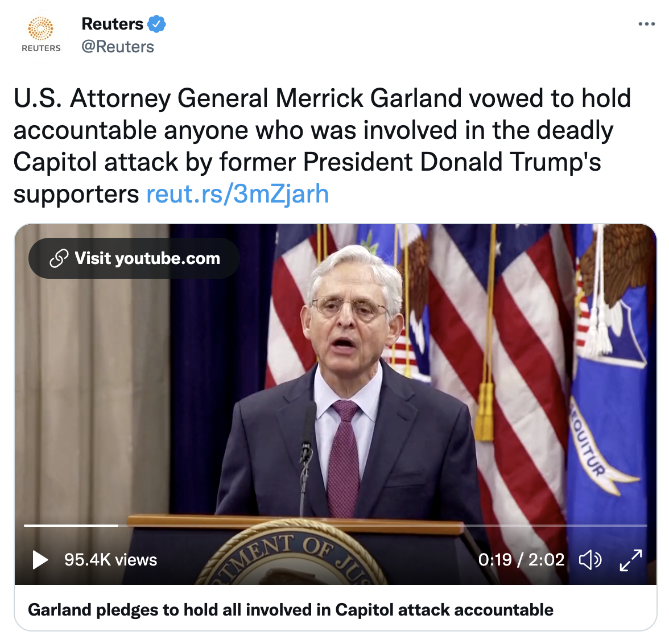
Task: Mute the video with the speaker icon
Action: pos(590,559)
